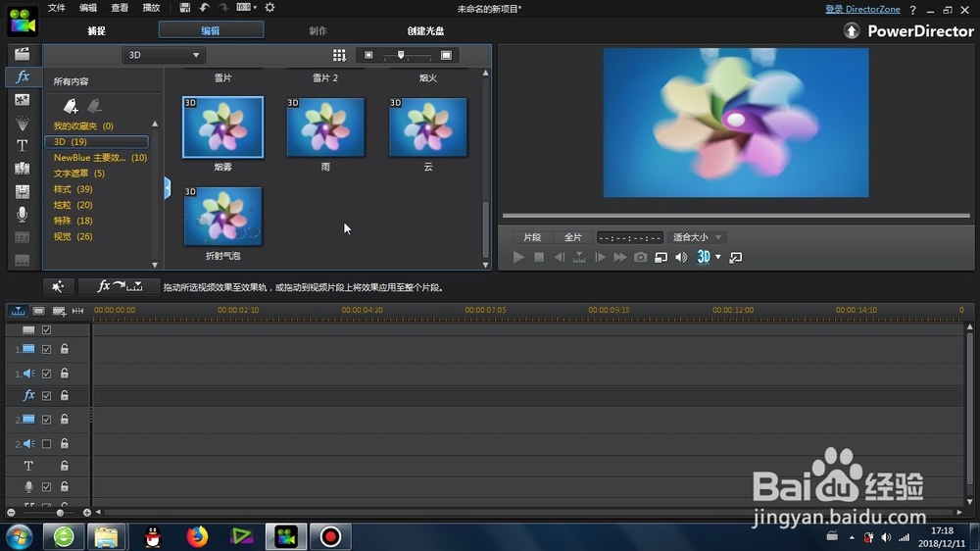Select the 视觉 (26) category
The height and width of the screenshot is (551, 980).
(x=73, y=236)
